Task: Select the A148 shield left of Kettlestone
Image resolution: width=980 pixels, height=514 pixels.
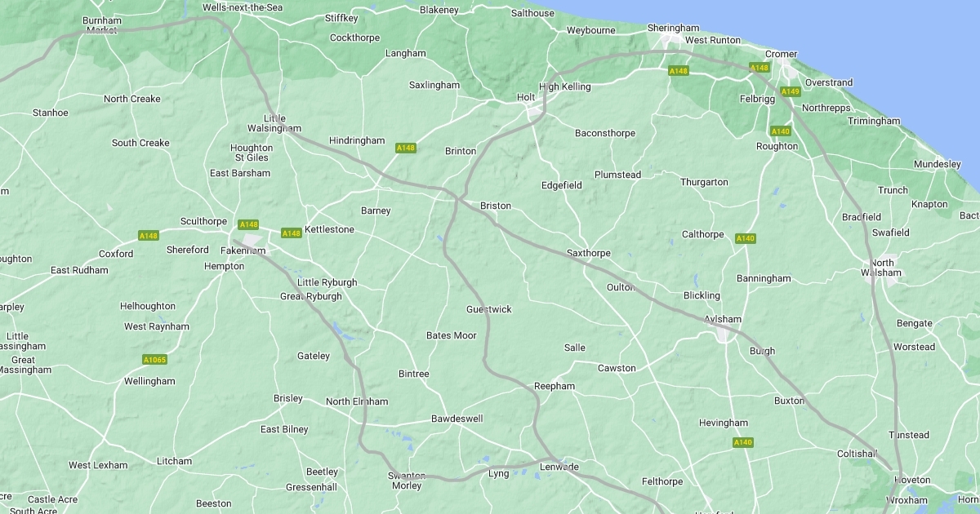Action: (292, 233)
